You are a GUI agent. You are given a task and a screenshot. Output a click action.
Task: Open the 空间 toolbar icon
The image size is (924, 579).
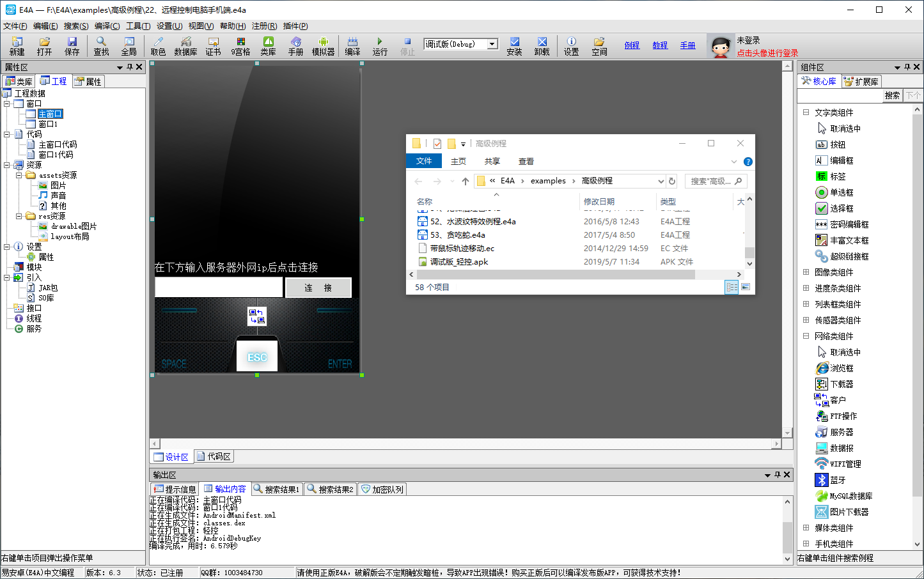[x=599, y=46]
